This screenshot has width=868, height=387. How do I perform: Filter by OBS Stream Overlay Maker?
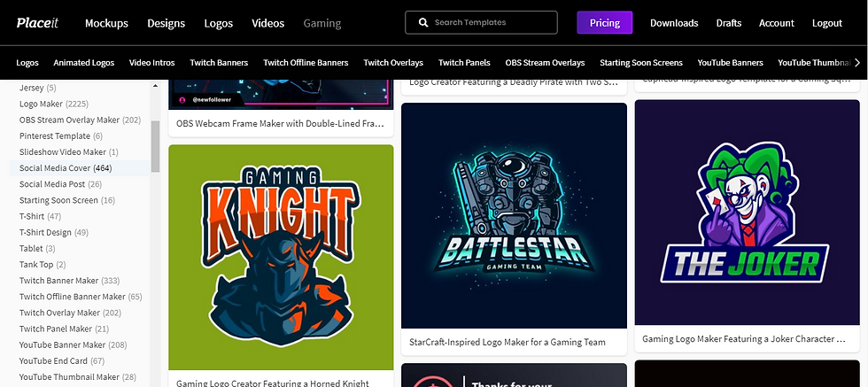pos(80,120)
